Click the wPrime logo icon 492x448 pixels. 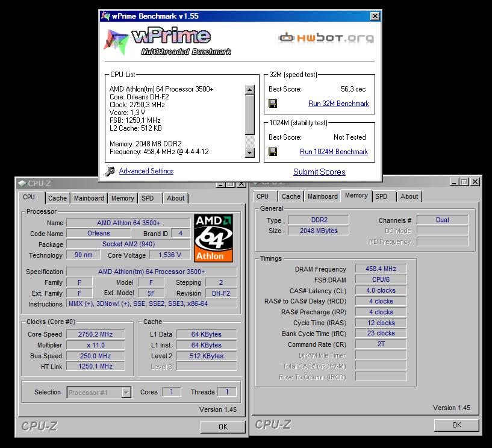116,42
